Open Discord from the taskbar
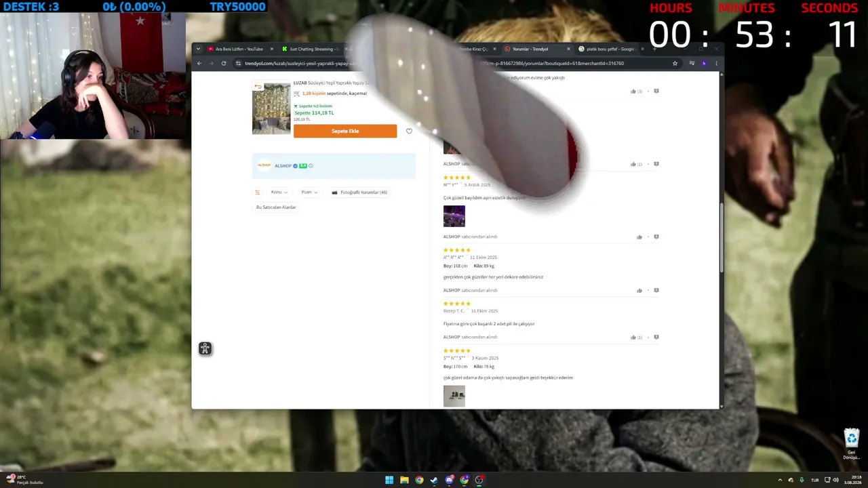 click(449, 480)
